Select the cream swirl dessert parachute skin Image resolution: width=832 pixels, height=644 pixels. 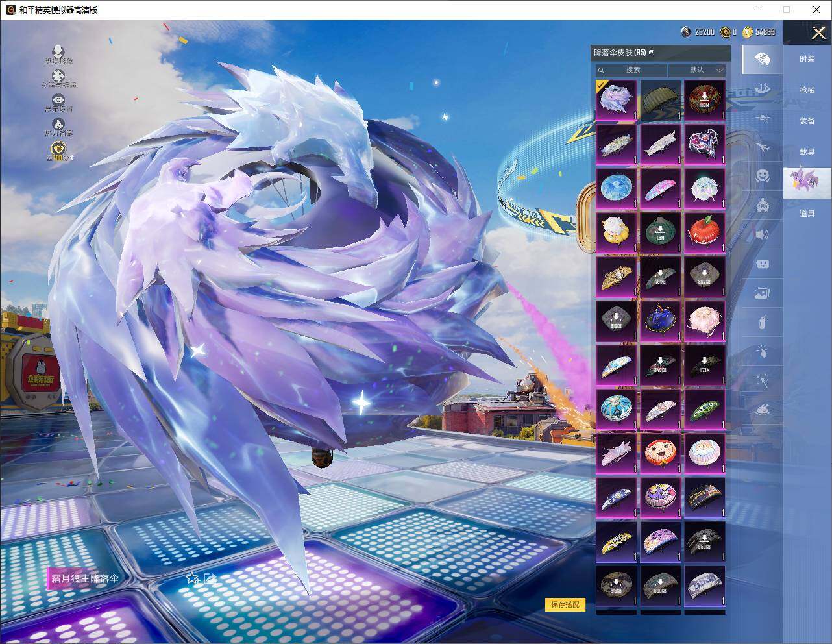click(617, 233)
